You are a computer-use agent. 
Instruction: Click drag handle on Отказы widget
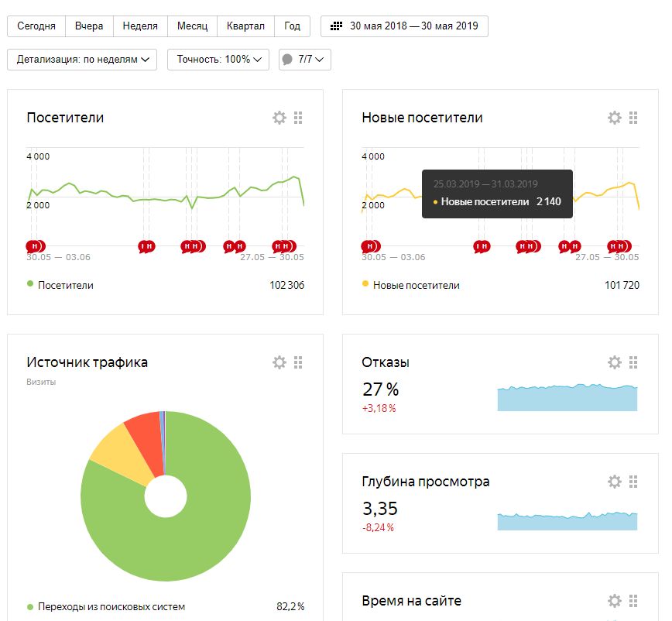tap(633, 362)
